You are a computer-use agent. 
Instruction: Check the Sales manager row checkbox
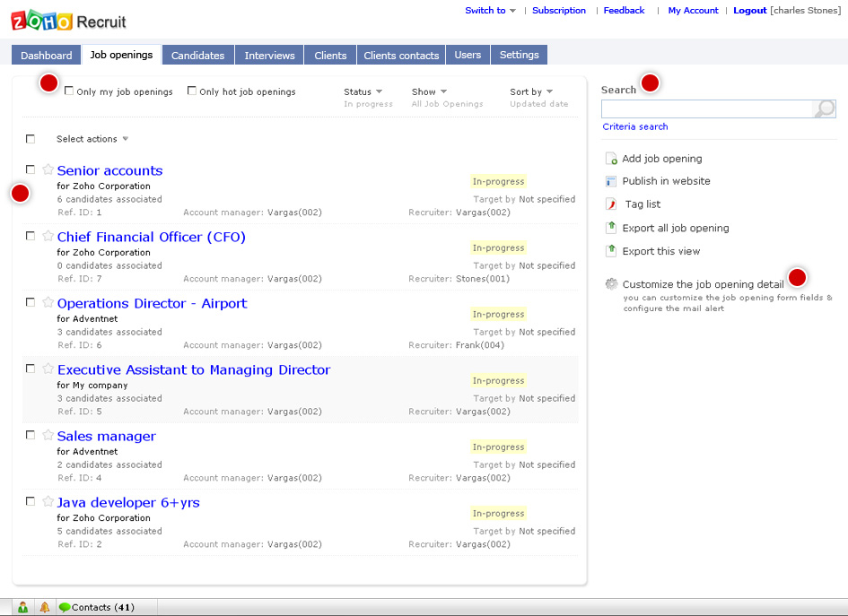coord(31,435)
